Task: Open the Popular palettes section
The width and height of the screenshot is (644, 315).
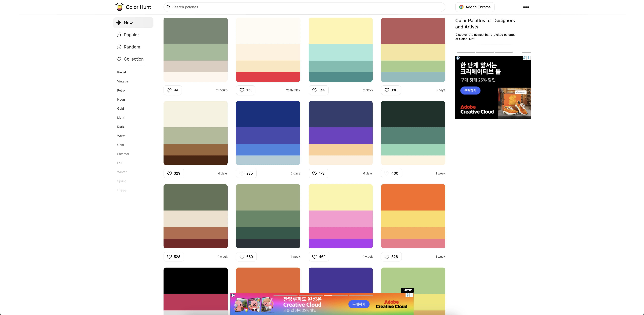Action: tap(133, 35)
